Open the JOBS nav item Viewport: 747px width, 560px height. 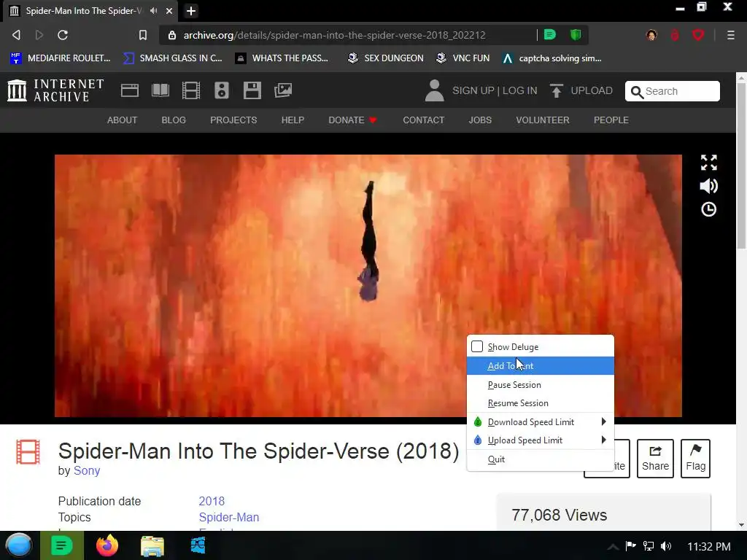coord(480,120)
